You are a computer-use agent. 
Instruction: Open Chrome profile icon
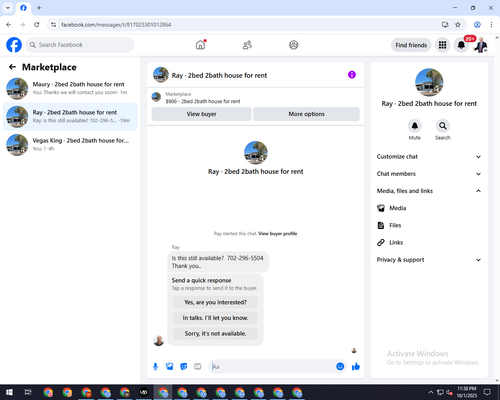(x=477, y=25)
